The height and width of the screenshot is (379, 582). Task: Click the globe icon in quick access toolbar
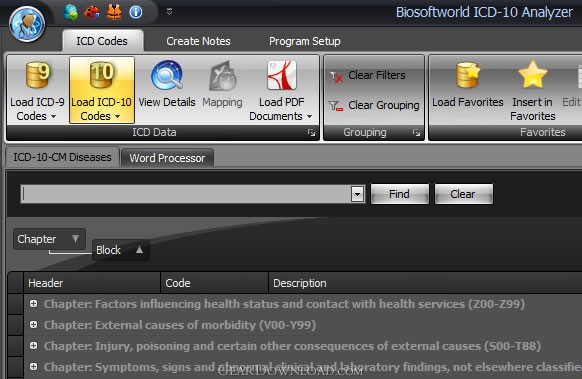pos(71,12)
